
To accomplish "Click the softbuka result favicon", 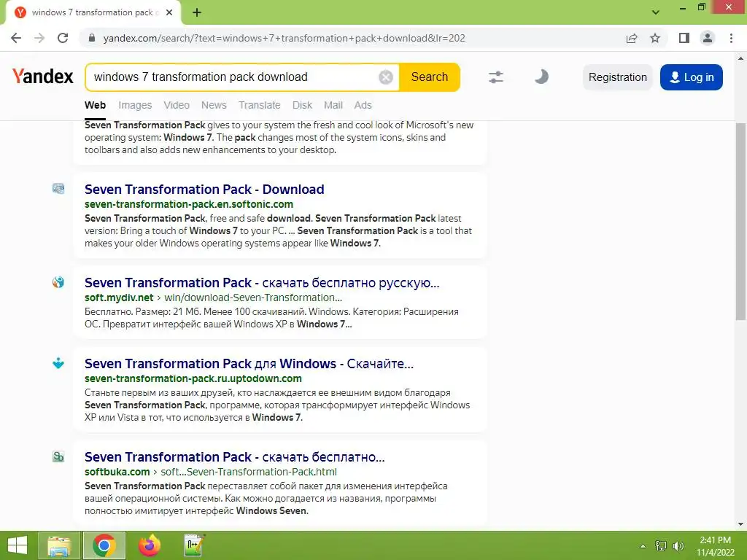I will point(58,456).
